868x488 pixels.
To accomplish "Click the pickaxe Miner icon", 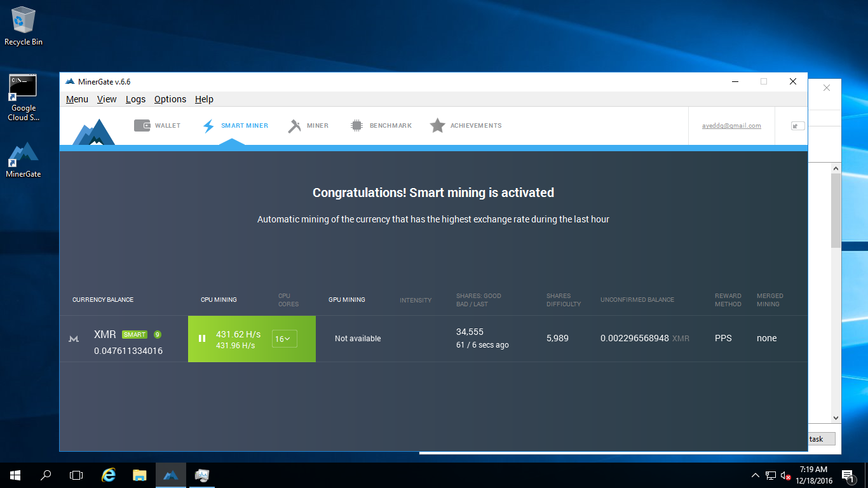I will pyautogui.click(x=294, y=126).
